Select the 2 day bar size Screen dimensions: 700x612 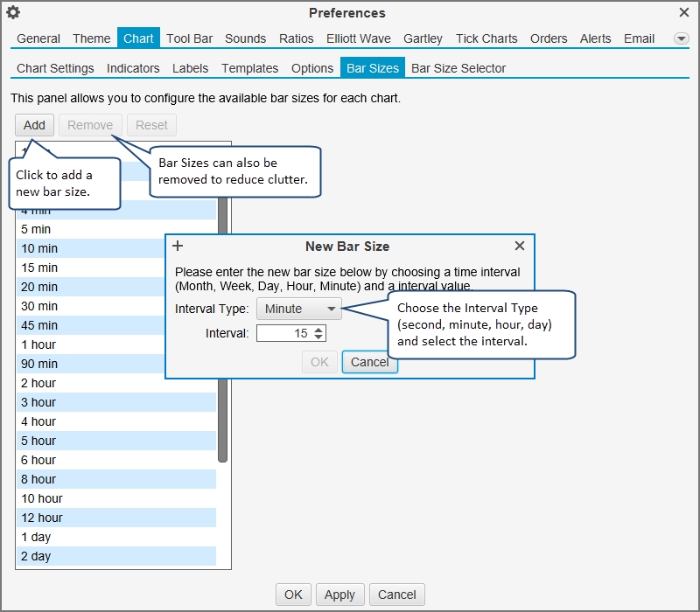coord(116,556)
